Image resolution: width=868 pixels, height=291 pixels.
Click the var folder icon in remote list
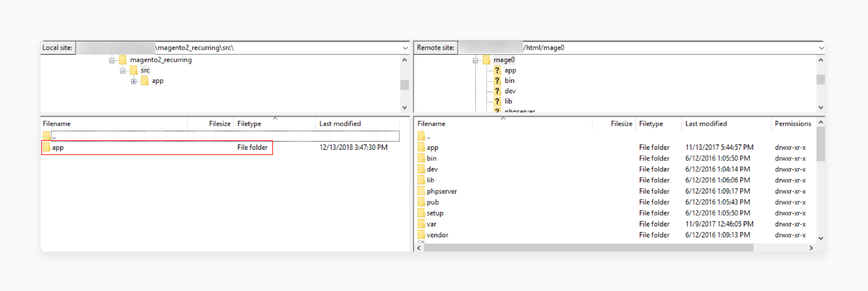point(421,224)
